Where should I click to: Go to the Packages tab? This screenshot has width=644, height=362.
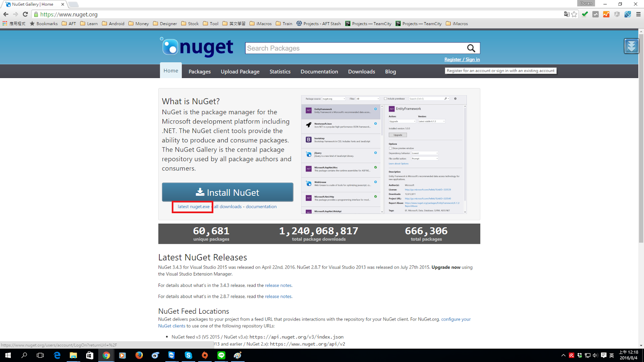[200, 72]
